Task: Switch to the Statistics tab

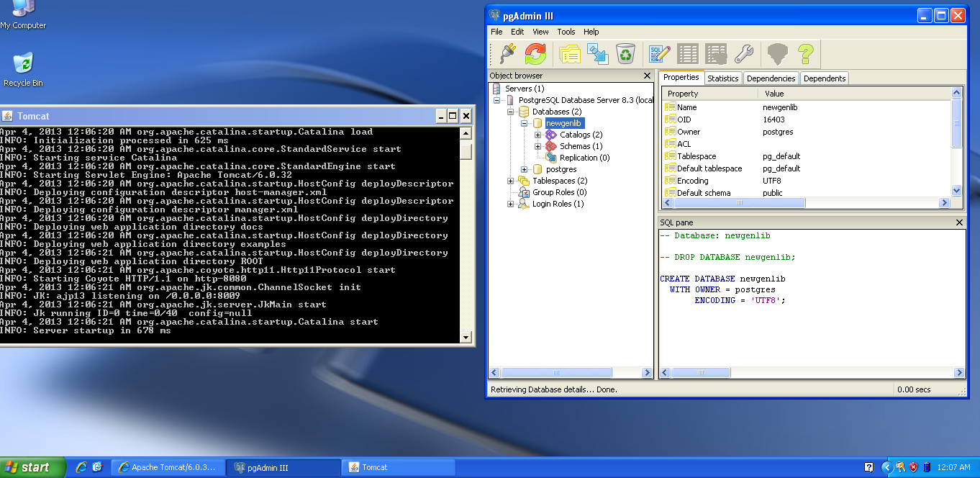Action: click(x=722, y=78)
